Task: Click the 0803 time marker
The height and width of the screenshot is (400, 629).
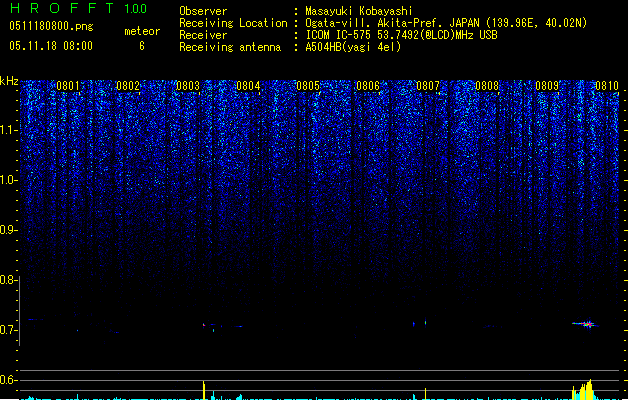Action: (188, 86)
